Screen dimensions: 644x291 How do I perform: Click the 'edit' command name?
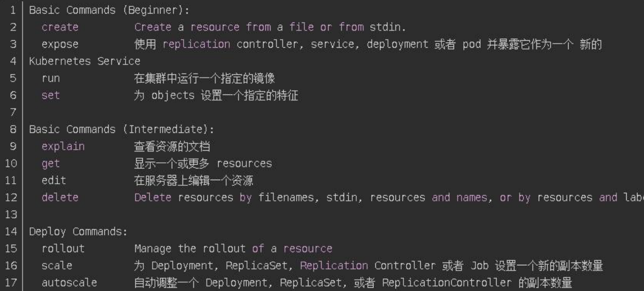click(54, 181)
